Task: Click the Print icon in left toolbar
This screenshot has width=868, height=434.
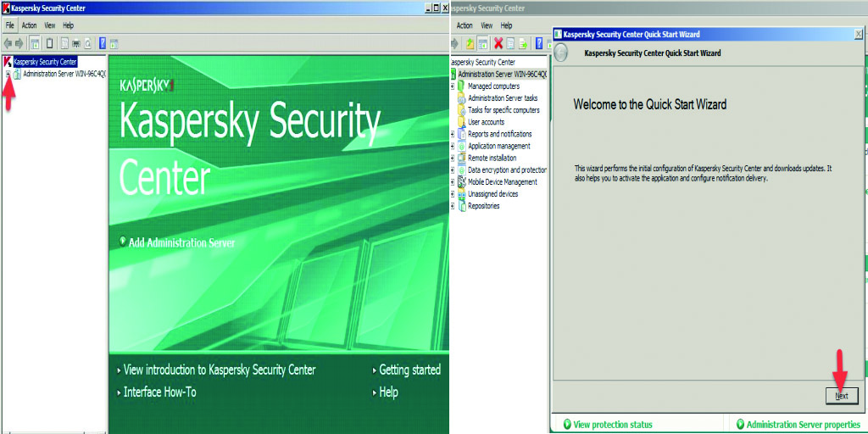Action: click(75, 43)
